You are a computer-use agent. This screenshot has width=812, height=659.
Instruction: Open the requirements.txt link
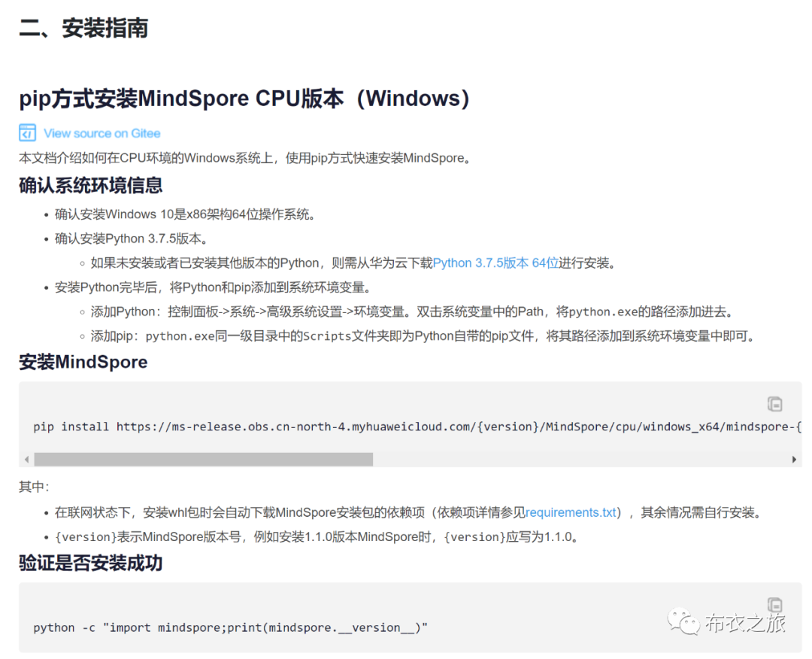click(571, 512)
